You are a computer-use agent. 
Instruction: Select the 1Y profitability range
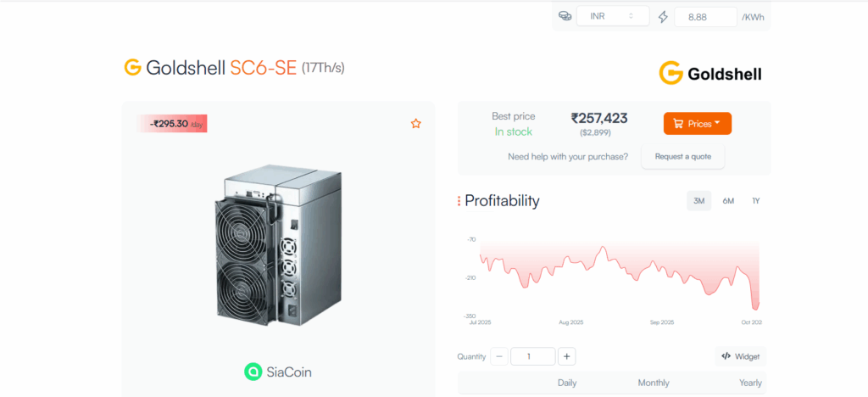[x=755, y=201]
